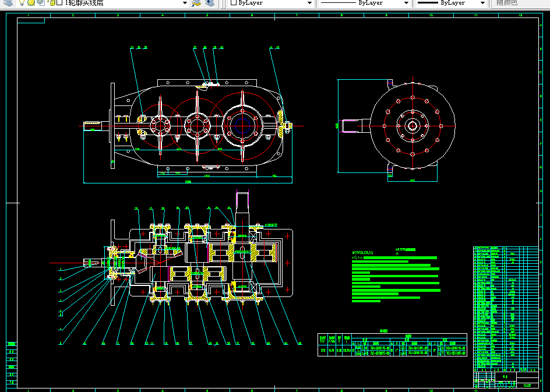The image size is (550, 392).
Task: Click the Make Object's Layer Current icon
Action: click(196, 3)
